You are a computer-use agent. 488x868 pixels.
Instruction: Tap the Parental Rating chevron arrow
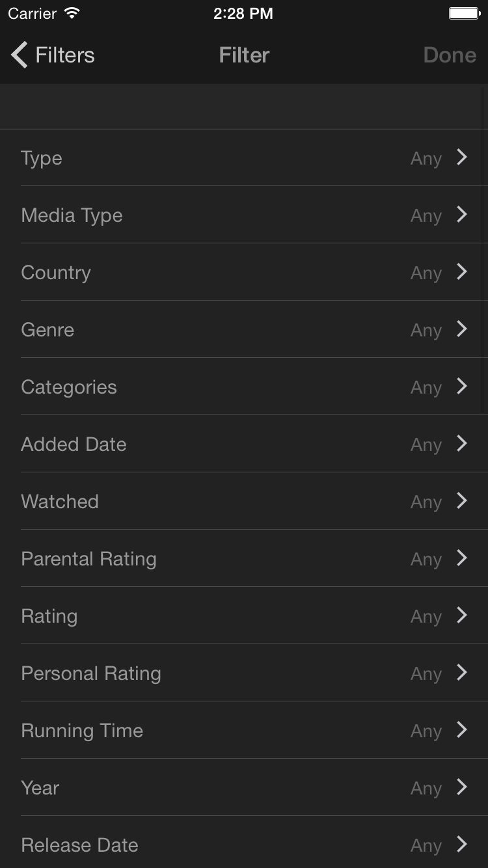[462, 558]
